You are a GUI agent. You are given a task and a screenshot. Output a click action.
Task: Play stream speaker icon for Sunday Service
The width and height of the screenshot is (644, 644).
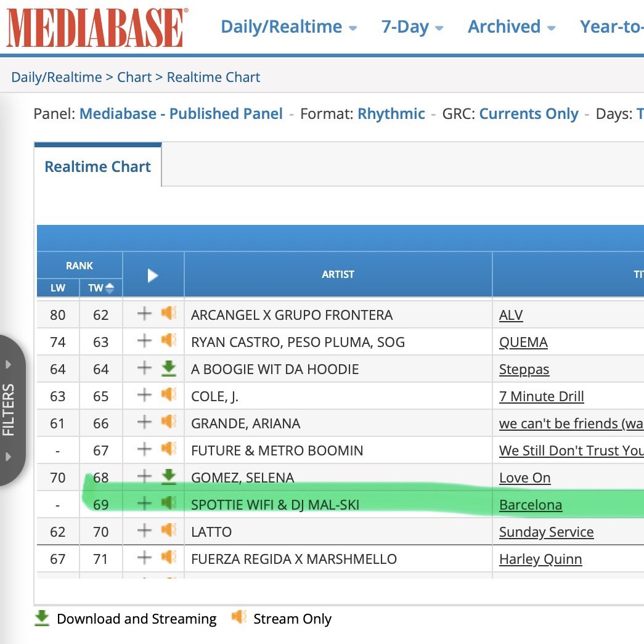168,530
